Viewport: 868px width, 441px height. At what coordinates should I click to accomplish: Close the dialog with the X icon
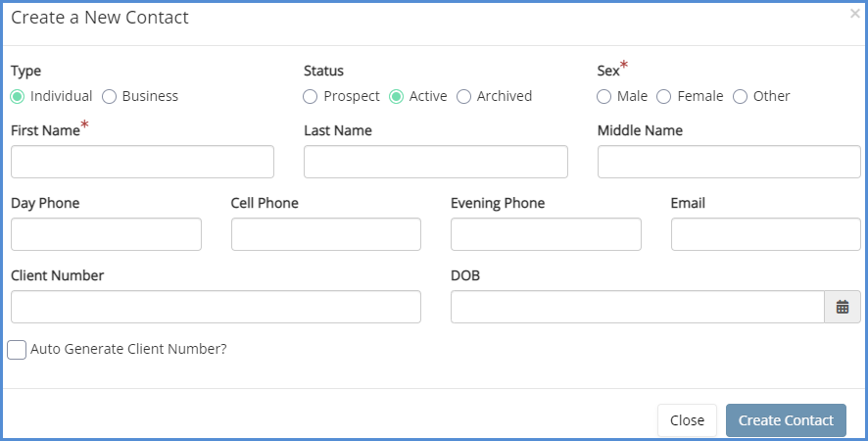coord(855,14)
